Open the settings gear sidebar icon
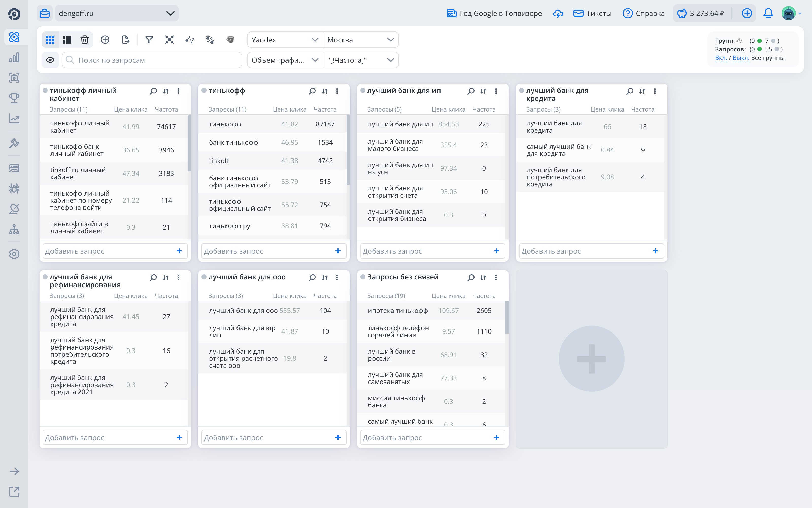Image resolution: width=812 pixels, height=508 pixels. click(x=14, y=254)
